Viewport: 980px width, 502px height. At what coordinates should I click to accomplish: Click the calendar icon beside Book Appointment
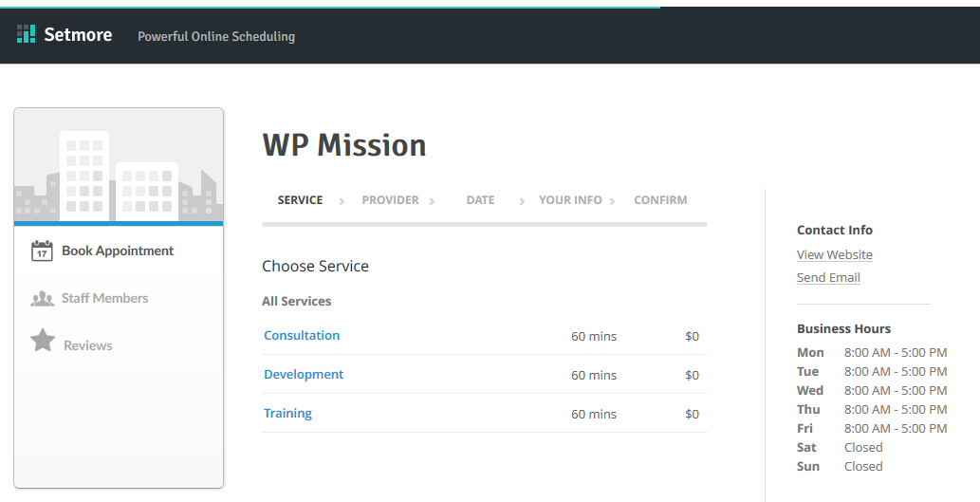[42, 251]
